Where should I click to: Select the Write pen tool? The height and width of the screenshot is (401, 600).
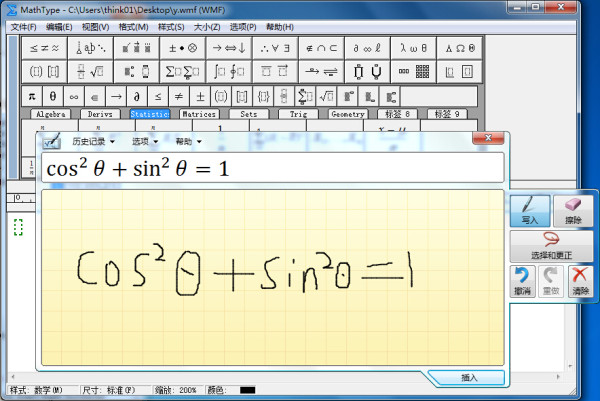[530, 211]
